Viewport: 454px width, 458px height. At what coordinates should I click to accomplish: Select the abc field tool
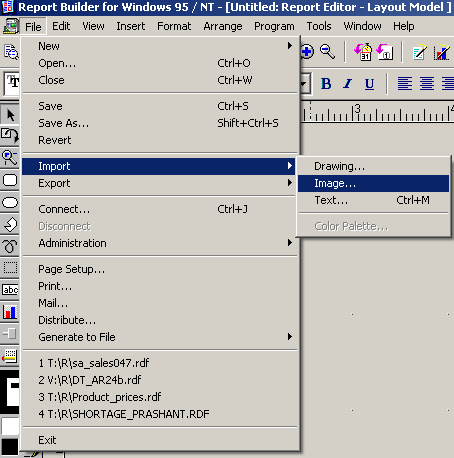click(10, 290)
